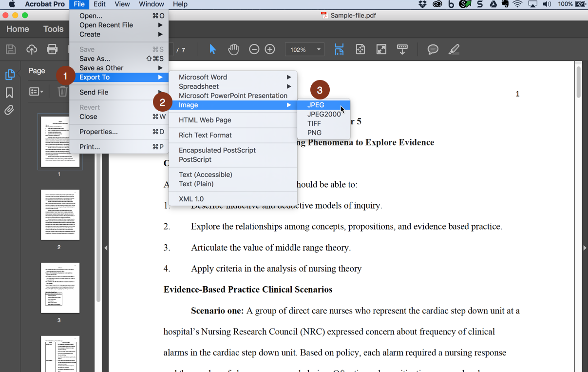Screen dimensions: 588x372
Task: Select PNG export format
Action: click(x=314, y=133)
